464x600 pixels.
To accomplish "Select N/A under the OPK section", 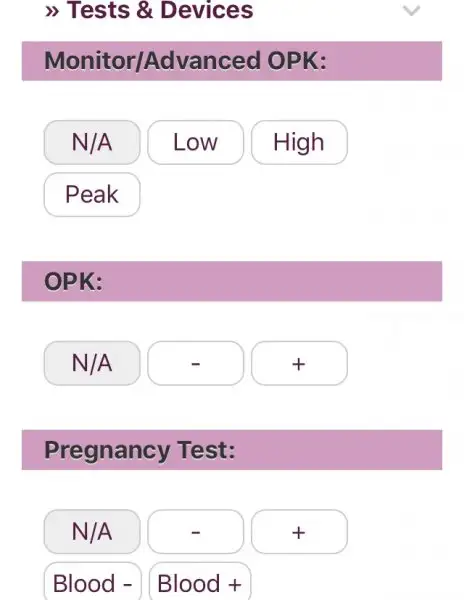I will [92, 363].
